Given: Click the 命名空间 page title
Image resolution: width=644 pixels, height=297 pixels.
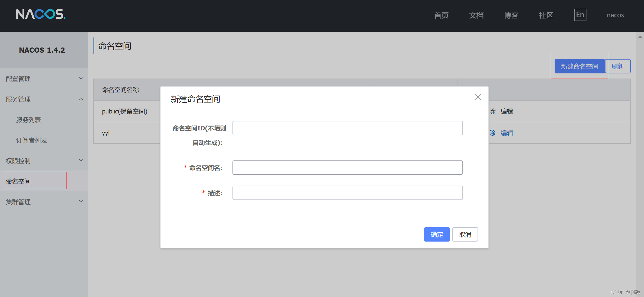Looking at the screenshot, I should (x=115, y=46).
